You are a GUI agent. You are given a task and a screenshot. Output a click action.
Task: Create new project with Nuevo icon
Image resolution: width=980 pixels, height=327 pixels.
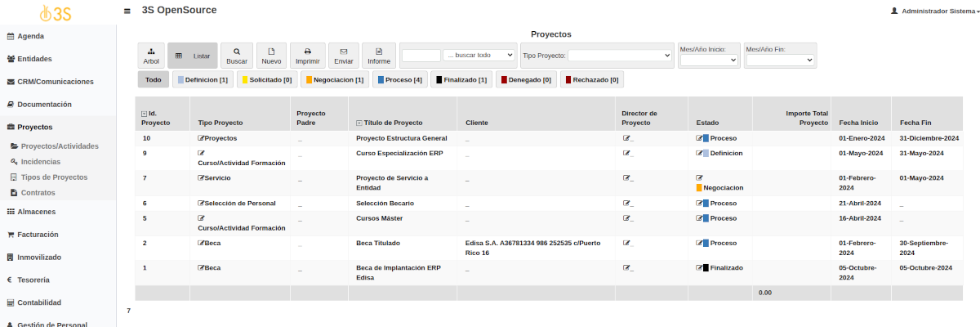pos(271,51)
